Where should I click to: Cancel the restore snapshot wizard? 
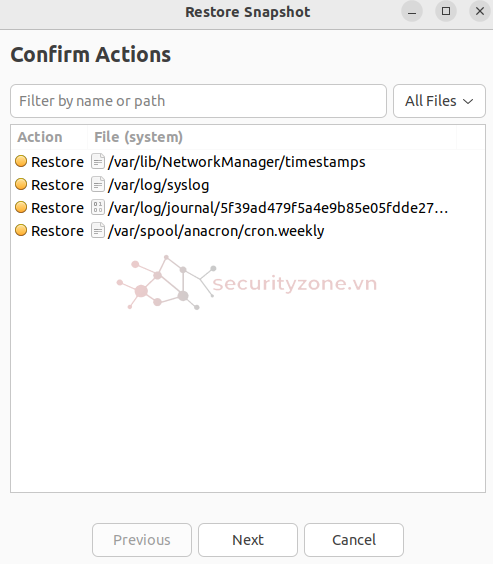pyautogui.click(x=354, y=540)
